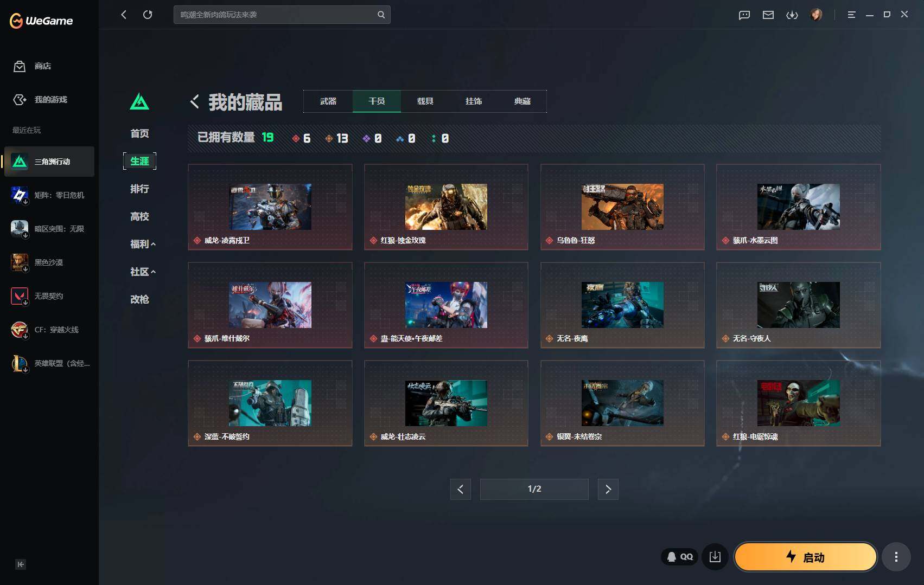Click the green Delta Force logo
Viewport: 924px width, 585px height.
pos(139,101)
